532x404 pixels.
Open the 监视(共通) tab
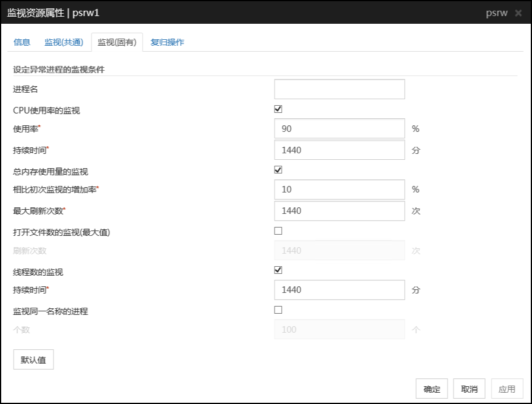64,42
